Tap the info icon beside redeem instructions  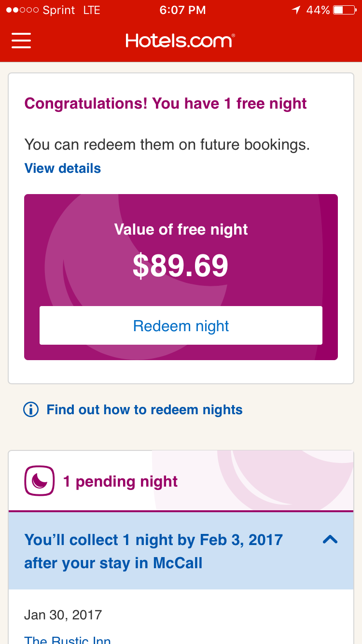30,409
